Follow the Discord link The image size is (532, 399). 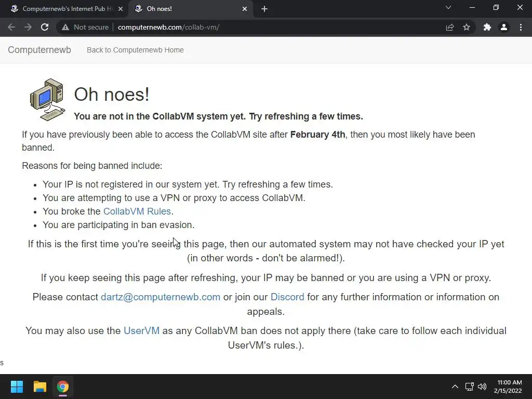287,297
